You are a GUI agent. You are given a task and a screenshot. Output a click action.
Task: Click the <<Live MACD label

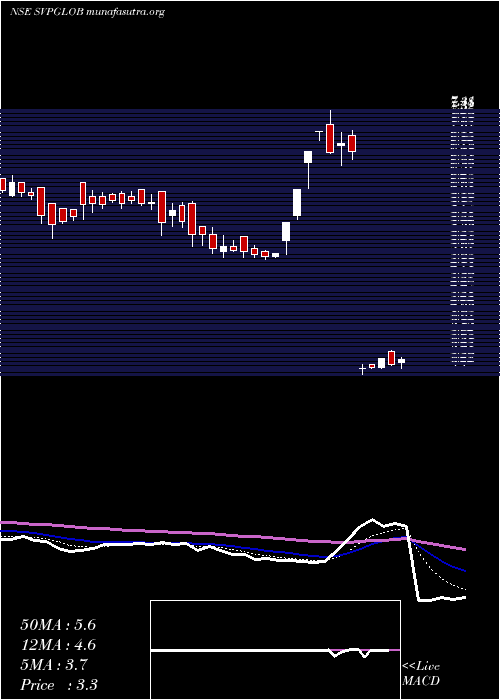pyautogui.click(x=421, y=674)
